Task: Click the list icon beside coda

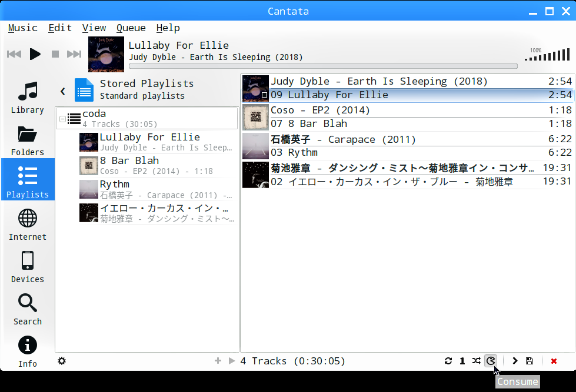Action: pyautogui.click(x=74, y=119)
